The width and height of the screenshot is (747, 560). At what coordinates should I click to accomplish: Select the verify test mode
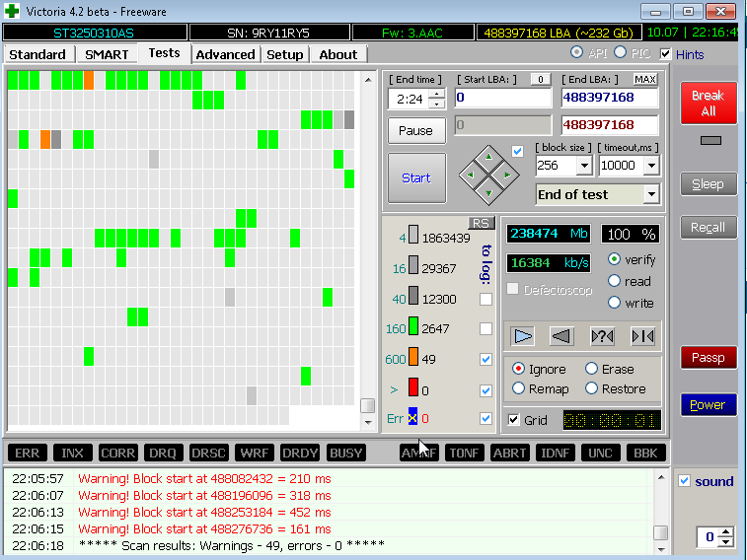(x=614, y=259)
